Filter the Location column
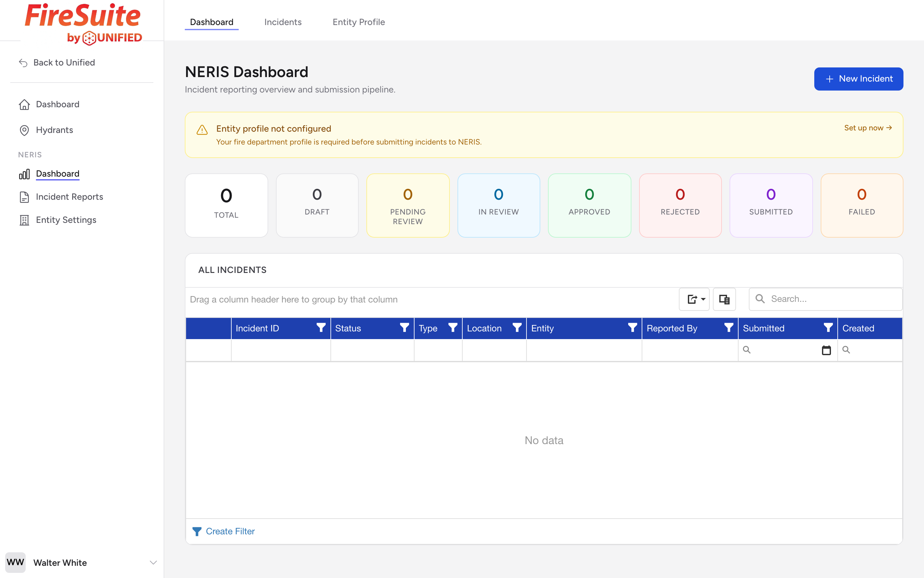This screenshot has height=578, width=924. (x=517, y=328)
